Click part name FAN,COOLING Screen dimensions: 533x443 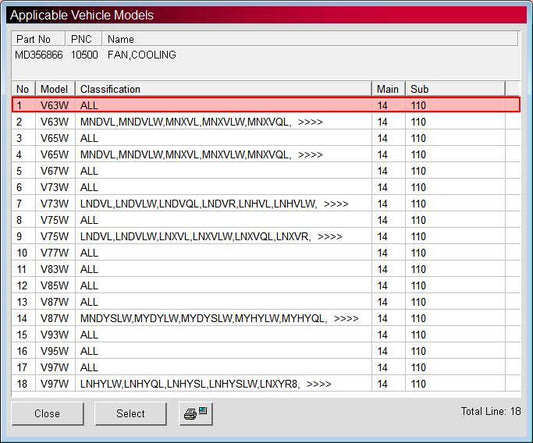coord(142,55)
